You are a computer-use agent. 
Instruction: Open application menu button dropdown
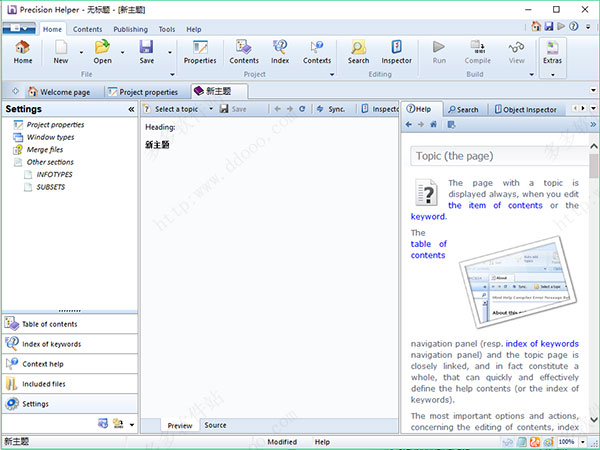click(x=19, y=28)
